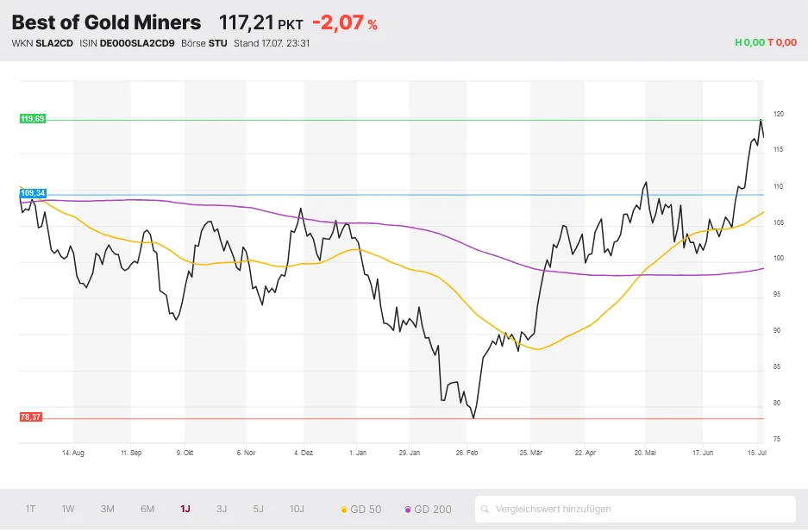Select the 6M time range
This screenshot has width=808, height=532.
coord(146,509)
